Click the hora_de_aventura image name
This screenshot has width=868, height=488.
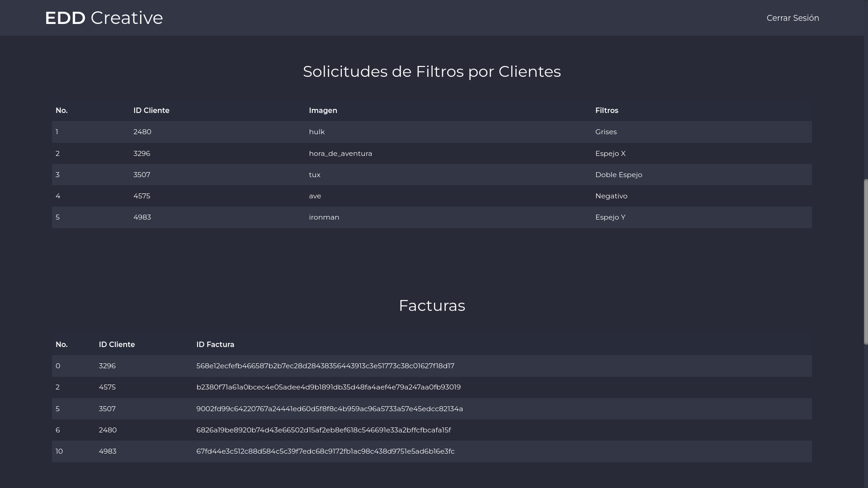[340, 154]
